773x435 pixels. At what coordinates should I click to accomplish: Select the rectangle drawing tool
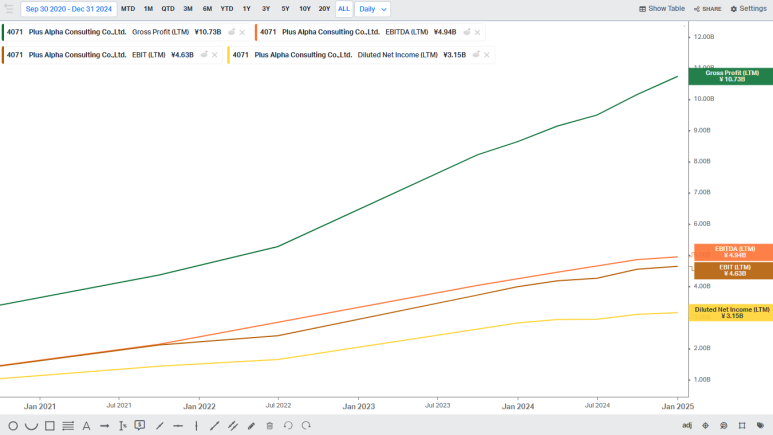pyautogui.click(x=50, y=426)
